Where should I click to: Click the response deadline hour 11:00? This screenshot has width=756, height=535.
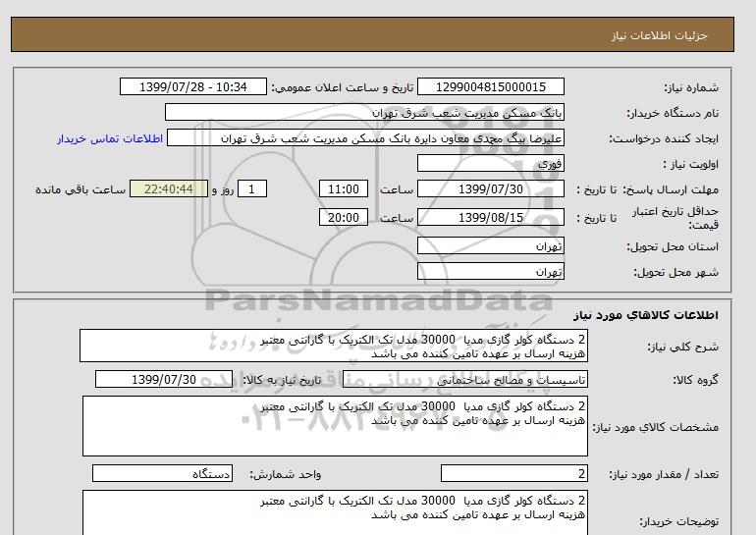coord(344,189)
